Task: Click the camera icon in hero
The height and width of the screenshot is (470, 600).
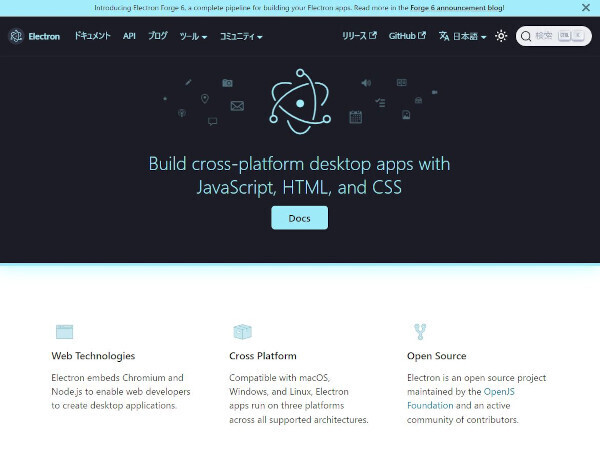Action: (227, 83)
